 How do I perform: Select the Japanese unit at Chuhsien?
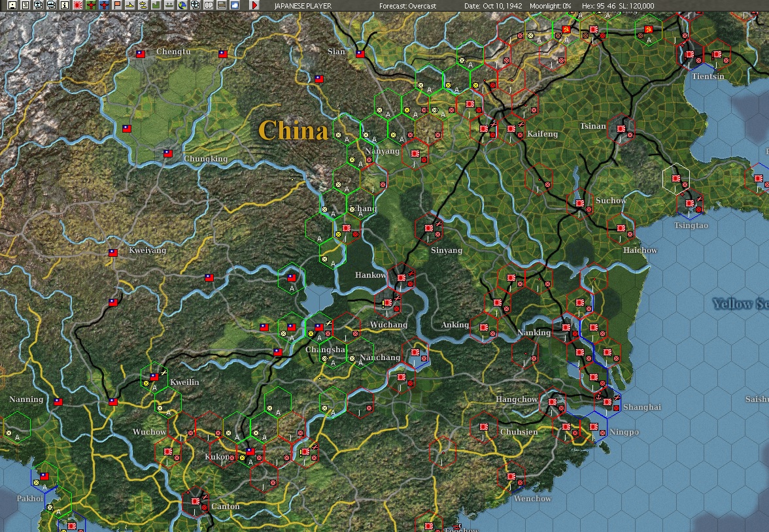(x=484, y=427)
